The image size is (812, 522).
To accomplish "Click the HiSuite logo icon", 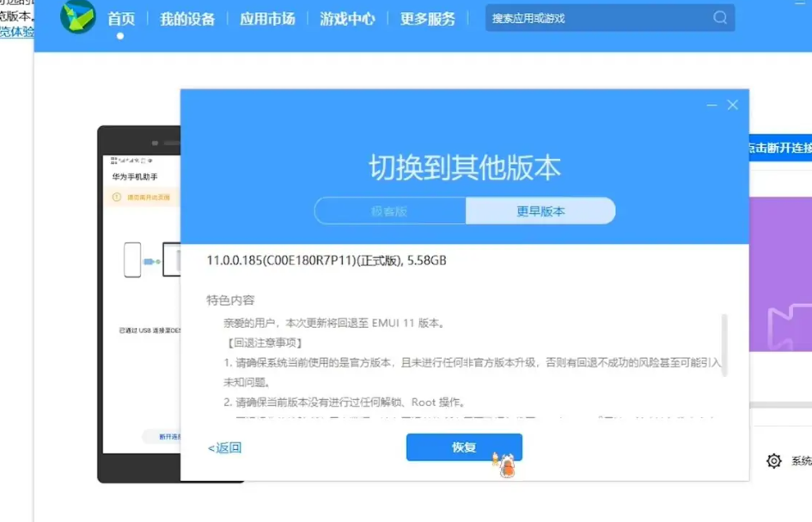I will 77,18.
